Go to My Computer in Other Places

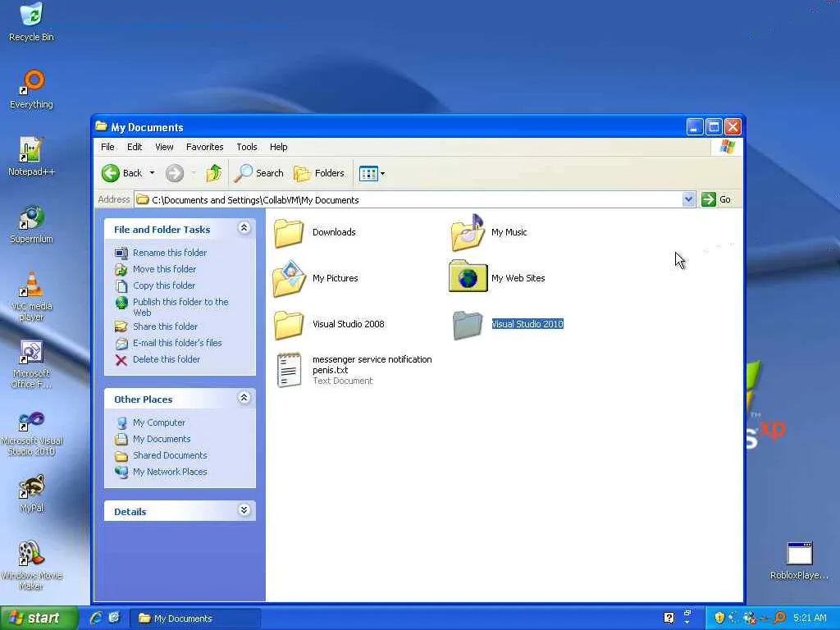point(159,422)
